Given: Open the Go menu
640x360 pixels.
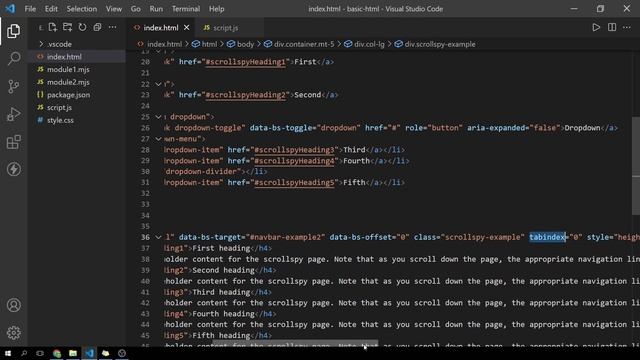Looking at the screenshot, I should [x=136, y=9].
